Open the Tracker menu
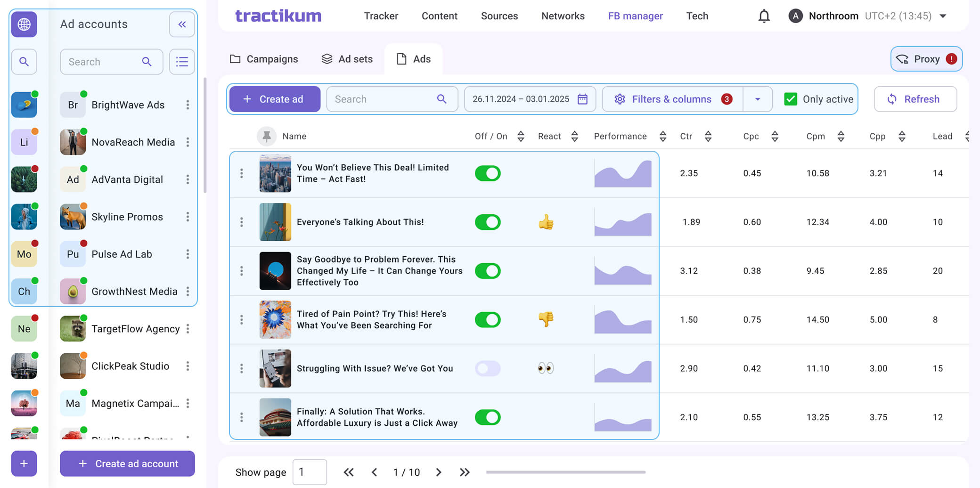Viewport: 980px width, 488px height. (x=381, y=16)
